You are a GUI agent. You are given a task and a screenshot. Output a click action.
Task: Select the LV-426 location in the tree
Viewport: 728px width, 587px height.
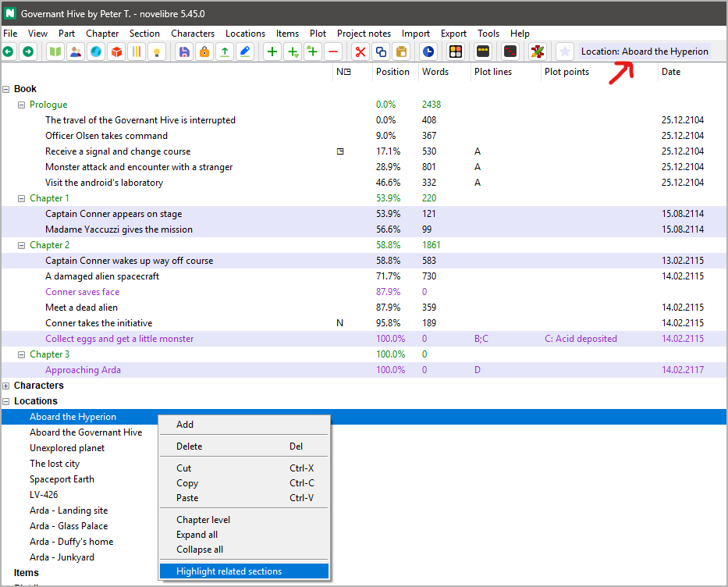click(x=43, y=494)
